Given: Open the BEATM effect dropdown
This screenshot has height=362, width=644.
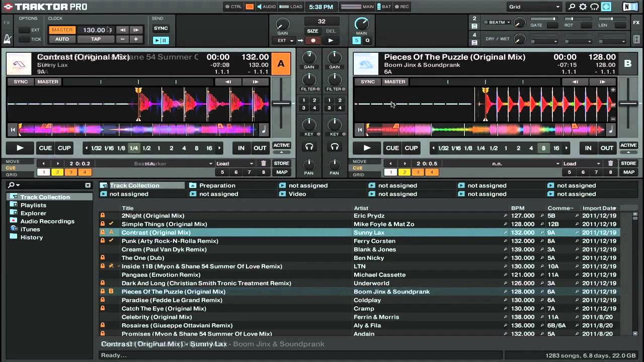Looking at the screenshot, I should pyautogui.click(x=497, y=23).
